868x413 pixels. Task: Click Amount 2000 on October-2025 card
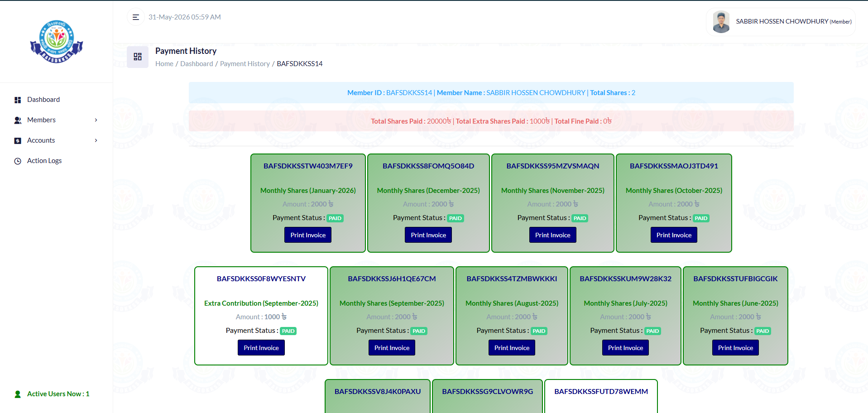pyautogui.click(x=674, y=204)
